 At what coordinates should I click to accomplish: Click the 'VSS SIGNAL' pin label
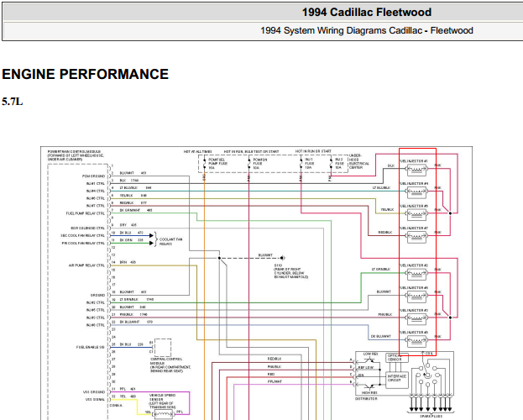[96, 400]
